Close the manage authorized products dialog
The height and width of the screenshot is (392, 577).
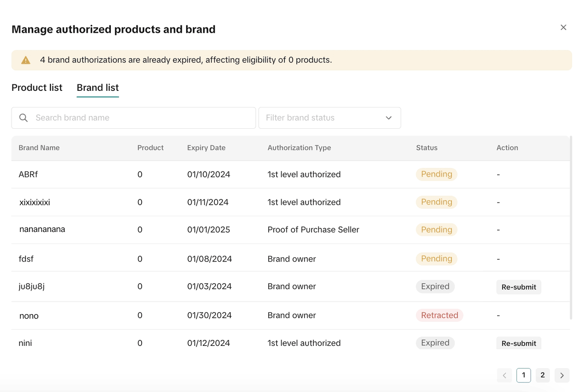(563, 28)
